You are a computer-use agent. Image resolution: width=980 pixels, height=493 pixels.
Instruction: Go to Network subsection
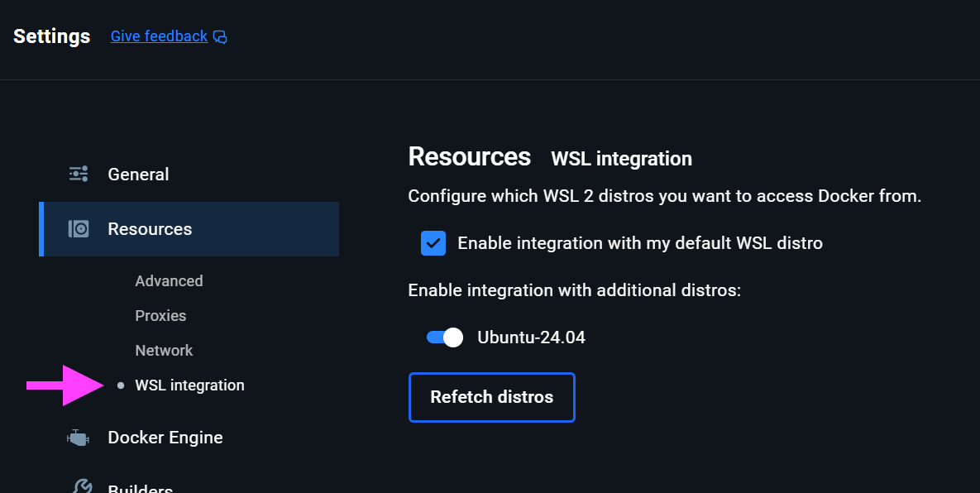164,351
